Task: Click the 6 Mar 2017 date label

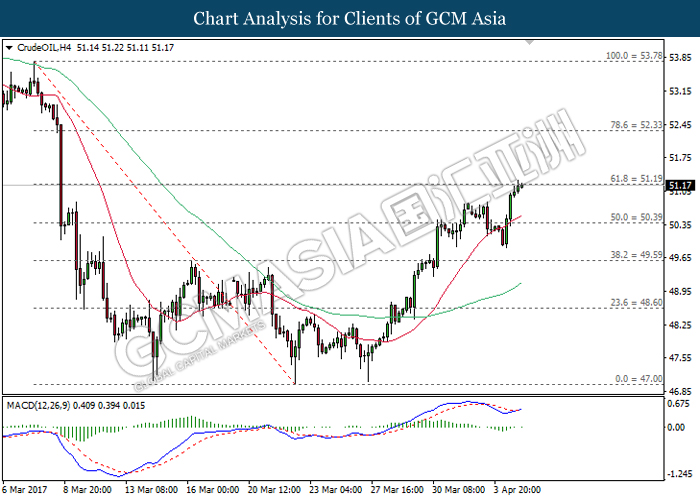Action: click(25, 490)
